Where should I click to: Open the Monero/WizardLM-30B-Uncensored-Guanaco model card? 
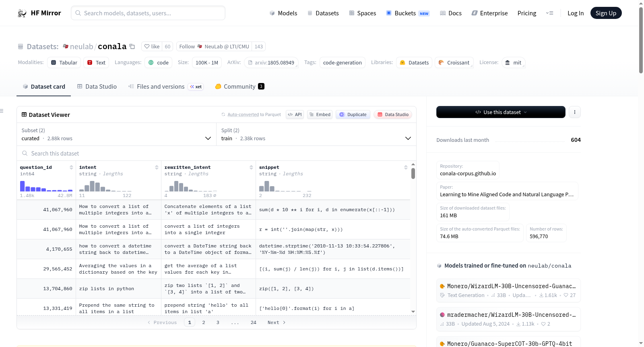click(508, 290)
